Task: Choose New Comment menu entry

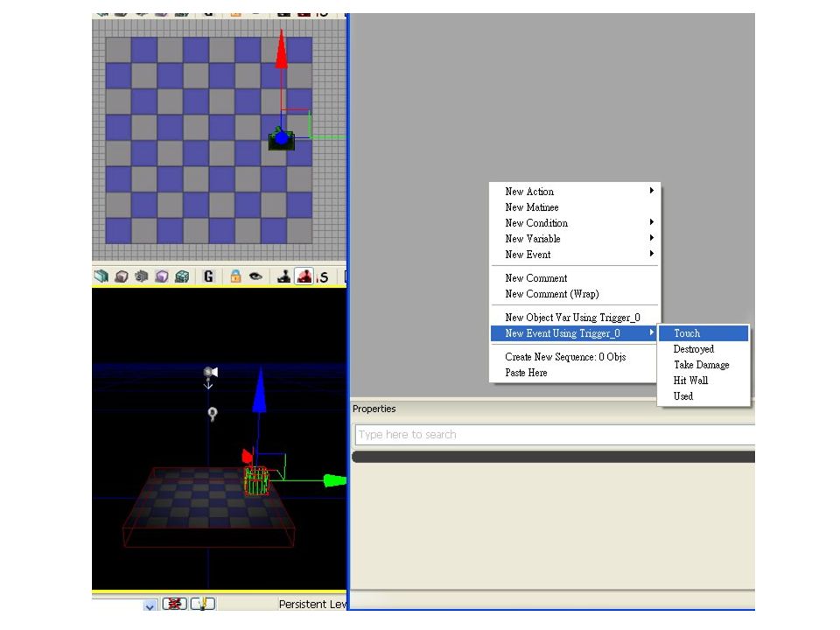Action: click(x=576, y=278)
